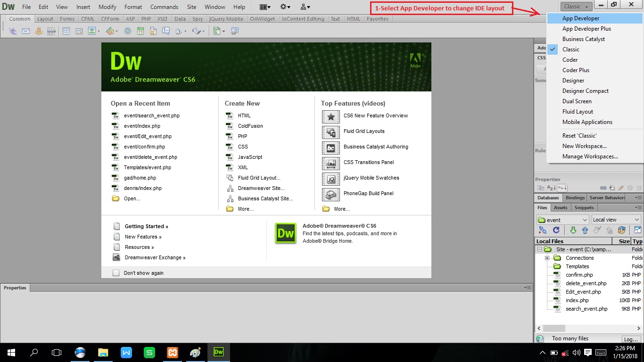This screenshot has width=644, height=362.
Task: Insert an Email Link from Common toolbar
Action: click(x=26, y=31)
